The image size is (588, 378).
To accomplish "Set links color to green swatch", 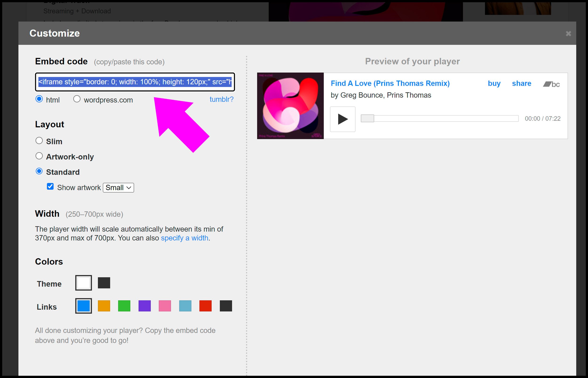I will click(124, 306).
